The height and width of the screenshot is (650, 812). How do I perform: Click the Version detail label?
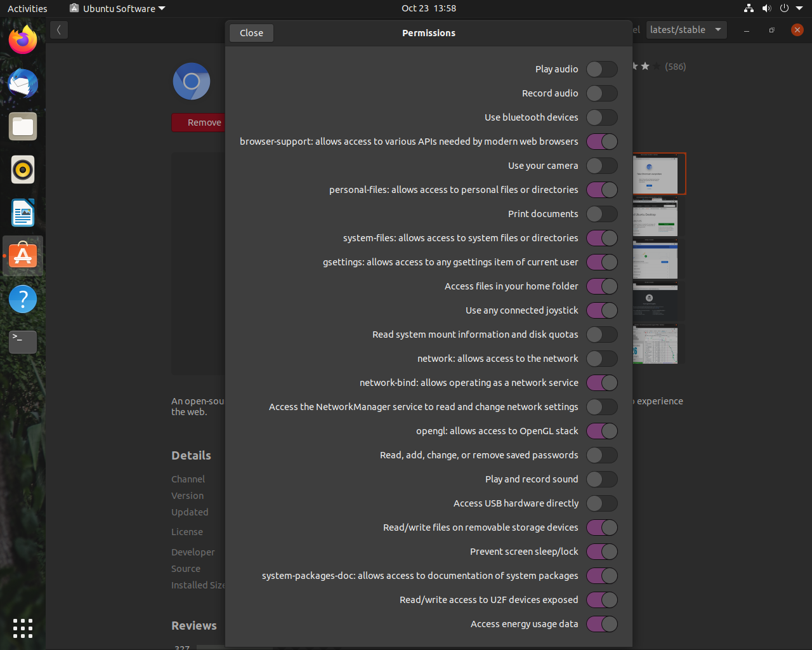(187, 496)
